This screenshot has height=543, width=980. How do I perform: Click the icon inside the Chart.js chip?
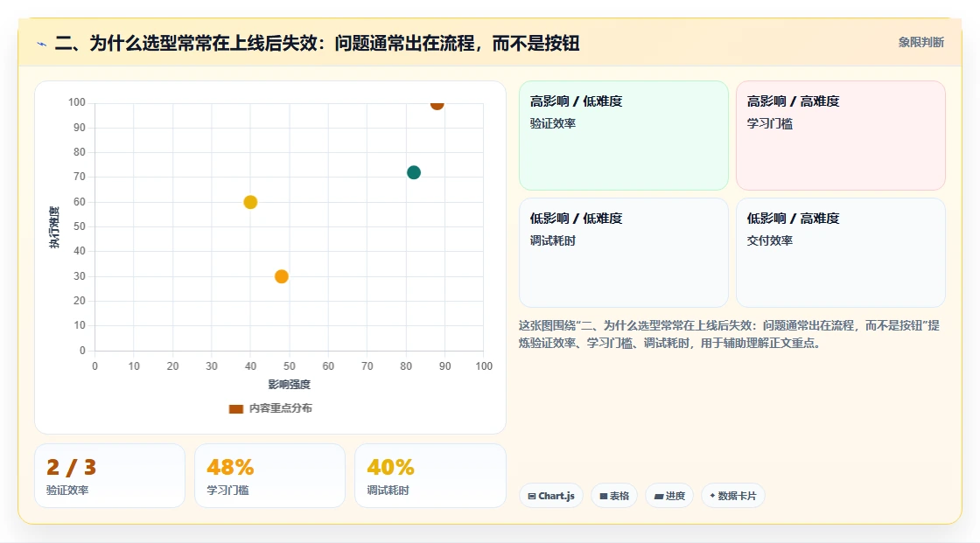pos(532,496)
